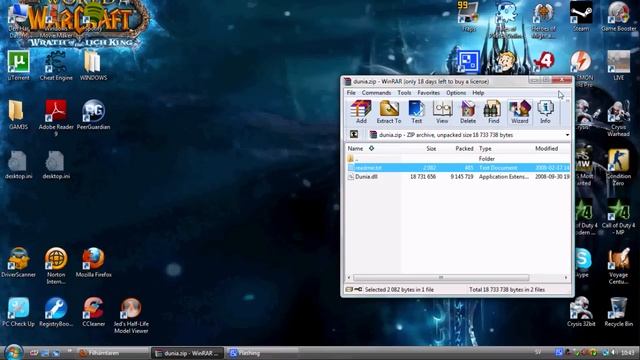
Task: Open Crysis Warhead desktop icon
Action: (x=618, y=118)
